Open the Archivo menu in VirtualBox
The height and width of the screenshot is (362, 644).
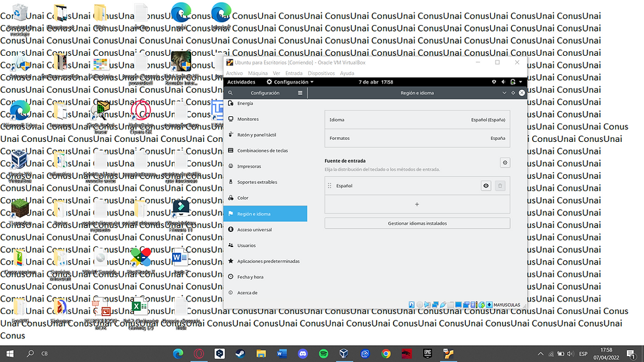[x=234, y=74]
